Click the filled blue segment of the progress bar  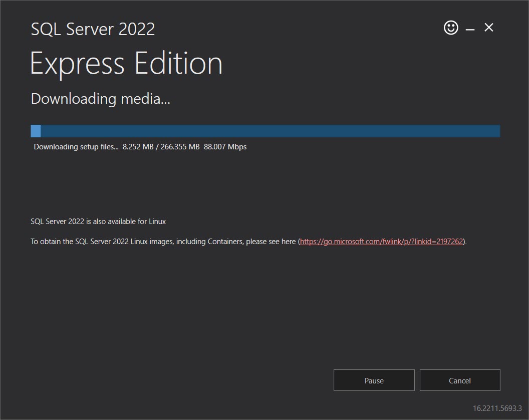(x=35, y=130)
